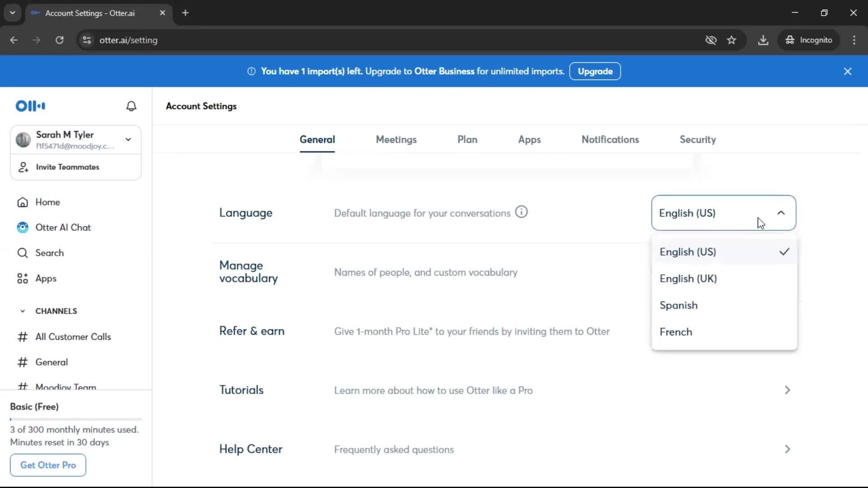This screenshot has width=868, height=488.
Task: Open the Apps settings tab
Action: click(529, 140)
